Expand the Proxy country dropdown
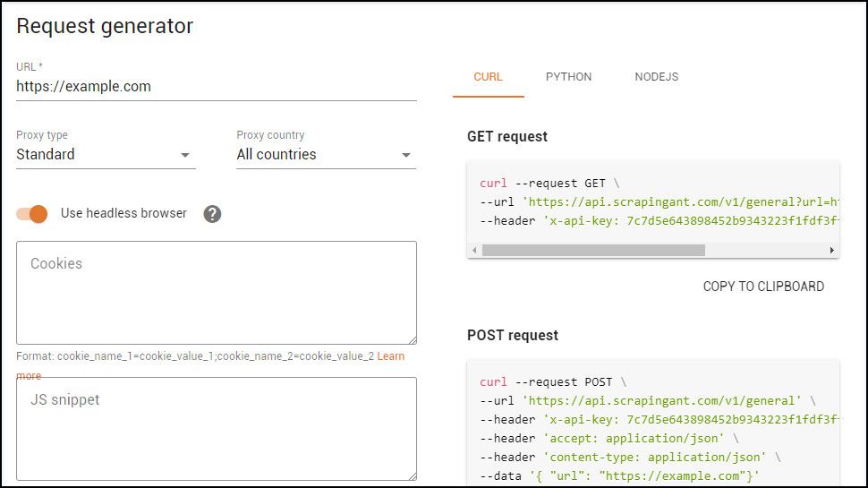The height and width of the screenshot is (488, 868). tap(326, 154)
